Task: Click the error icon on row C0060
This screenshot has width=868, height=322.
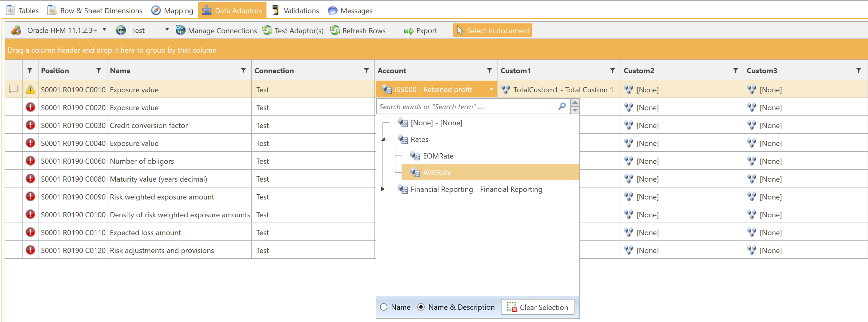Action: pos(30,161)
